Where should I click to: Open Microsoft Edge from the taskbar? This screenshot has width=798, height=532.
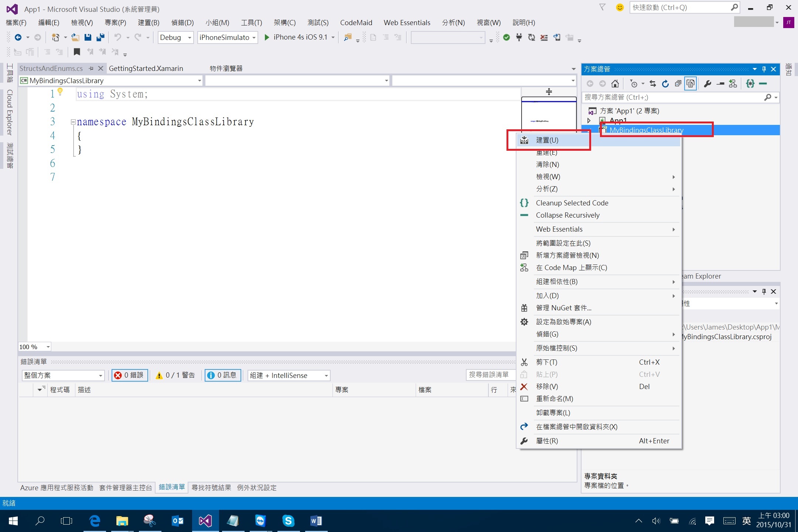tap(95, 521)
